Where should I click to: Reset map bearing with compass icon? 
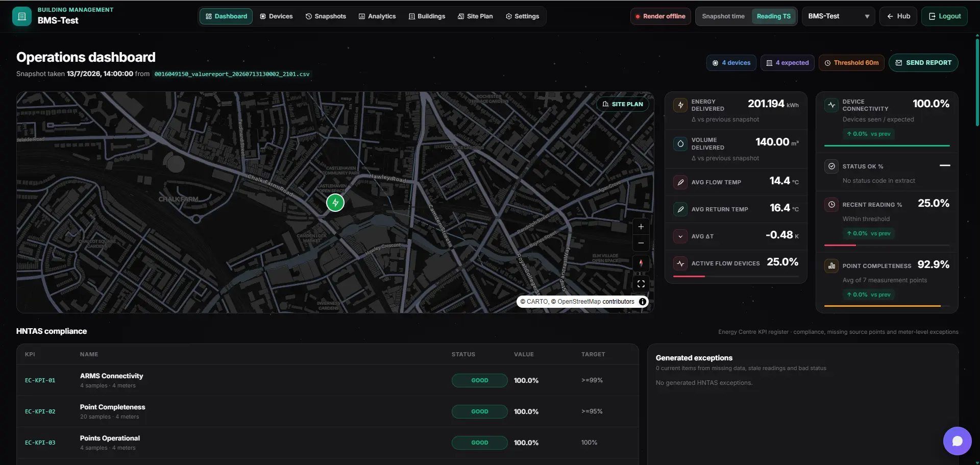641,263
